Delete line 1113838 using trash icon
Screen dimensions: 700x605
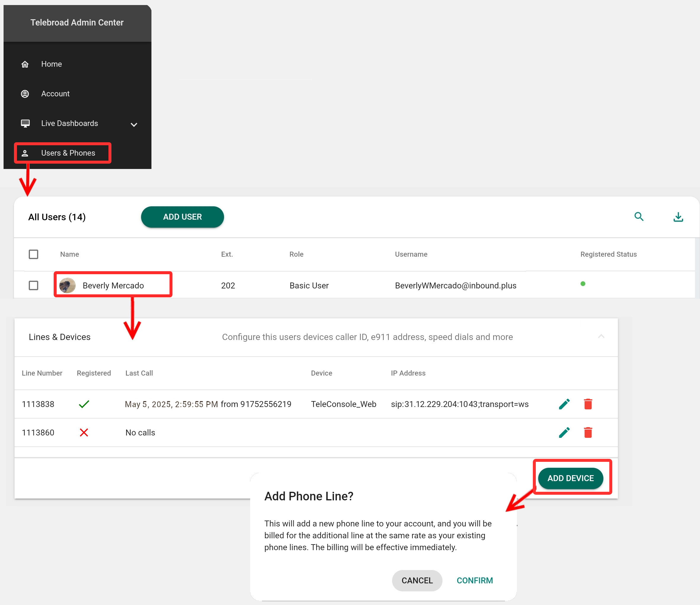(x=588, y=404)
